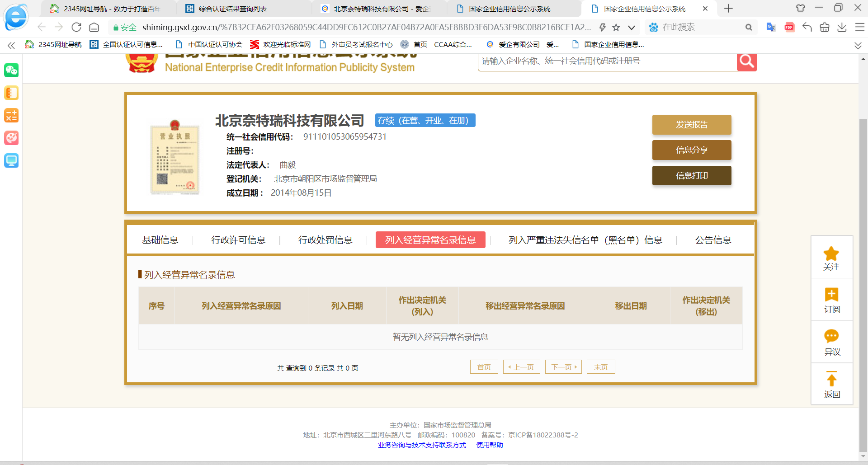This screenshot has height=465, width=868.
Task: Go to browser home page icon
Action: 94,28
